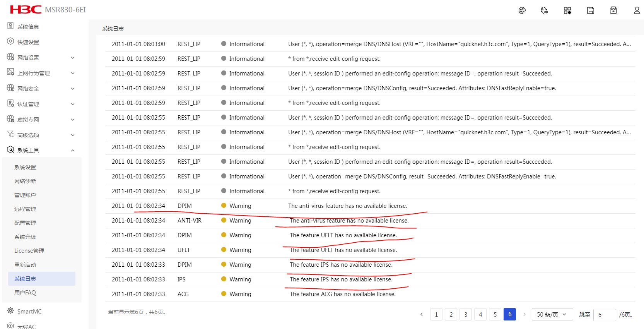Collapse the 系统工具 menu chevron
Image resolution: width=644 pixels, height=329 pixels.
[x=73, y=151]
